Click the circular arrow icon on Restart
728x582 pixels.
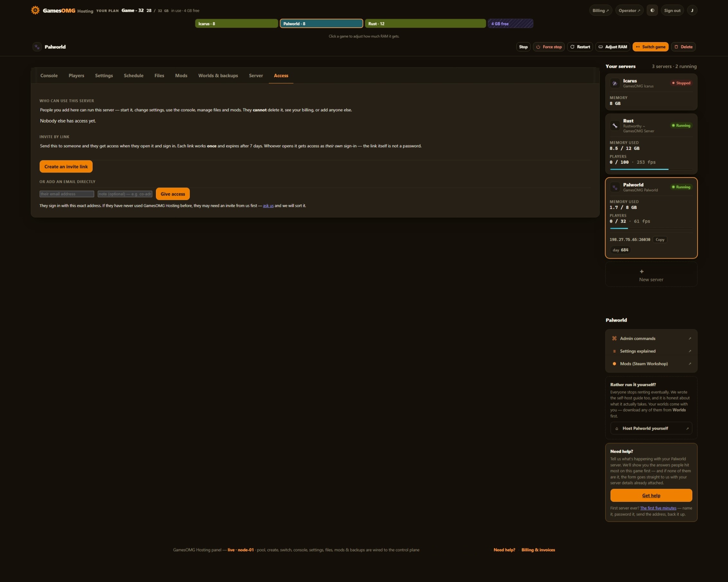pyautogui.click(x=572, y=47)
